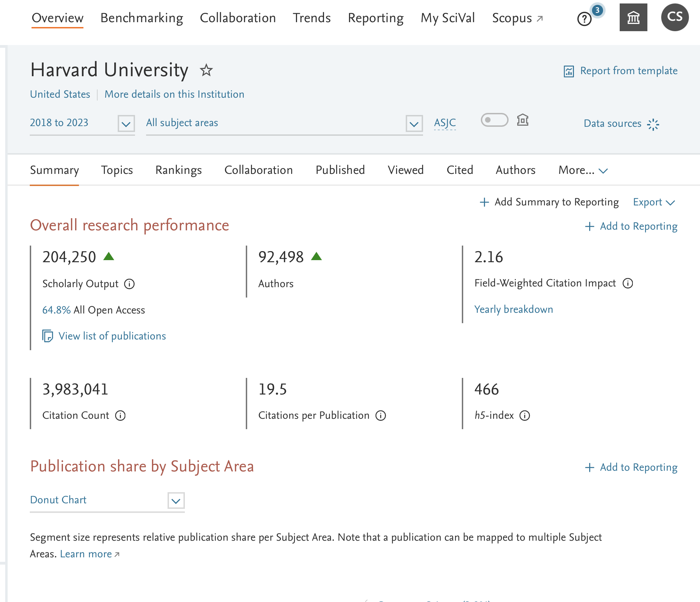Viewport: 700px width, 602px height.
Task: Add Overall research performance to Reporting
Action: click(639, 227)
